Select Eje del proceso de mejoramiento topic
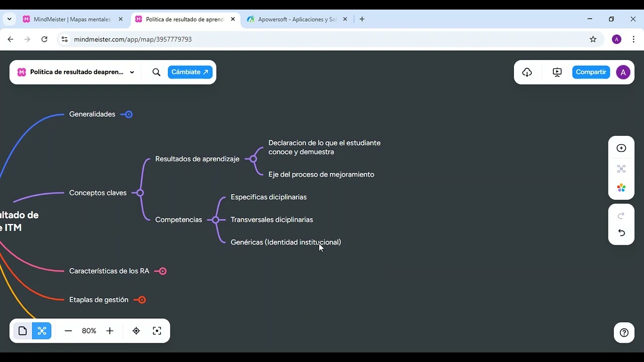The image size is (644, 362). [x=321, y=174]
